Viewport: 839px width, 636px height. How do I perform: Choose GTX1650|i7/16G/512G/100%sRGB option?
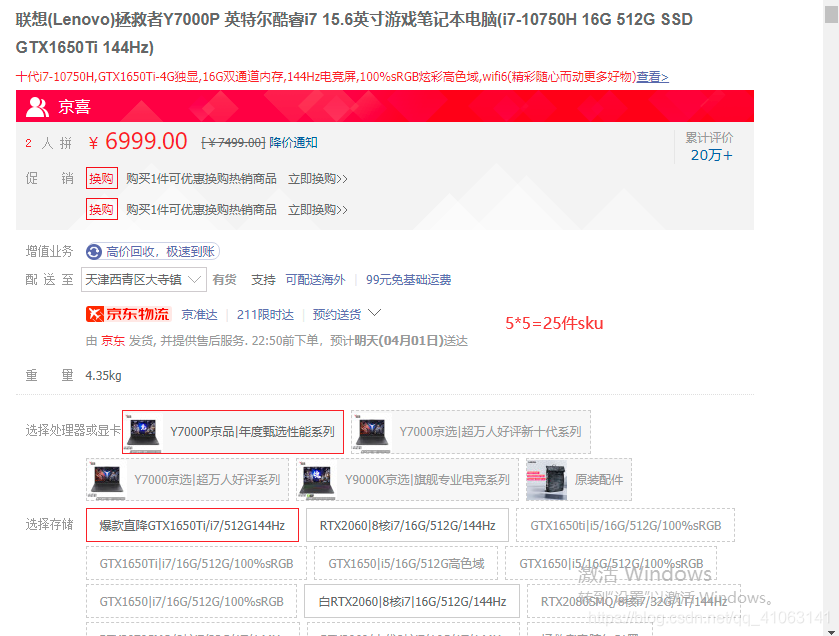pos(191,601)
